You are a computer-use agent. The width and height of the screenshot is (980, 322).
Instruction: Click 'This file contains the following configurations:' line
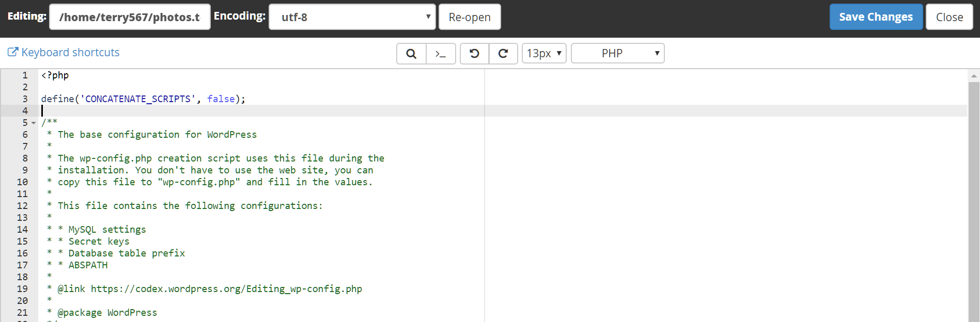190,206
